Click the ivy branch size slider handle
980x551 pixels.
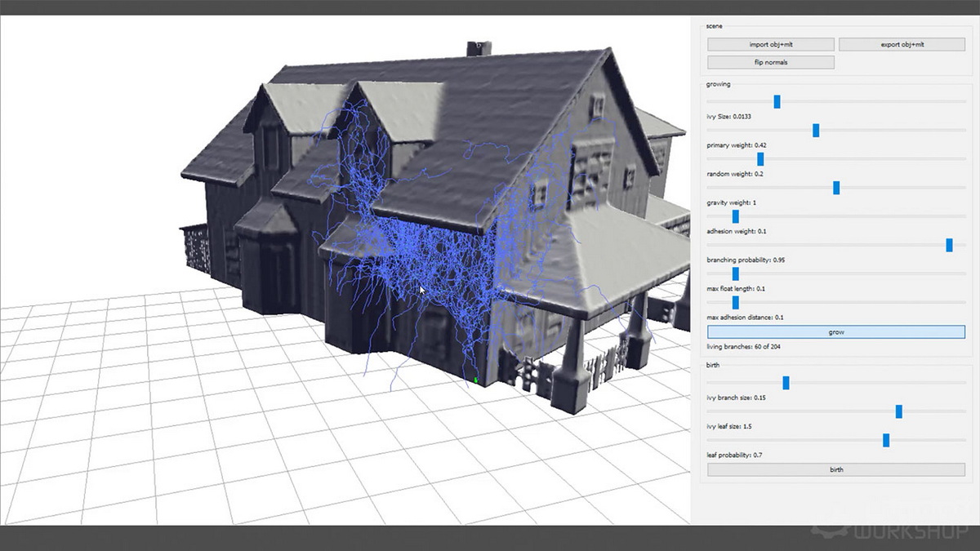[786, 382]
